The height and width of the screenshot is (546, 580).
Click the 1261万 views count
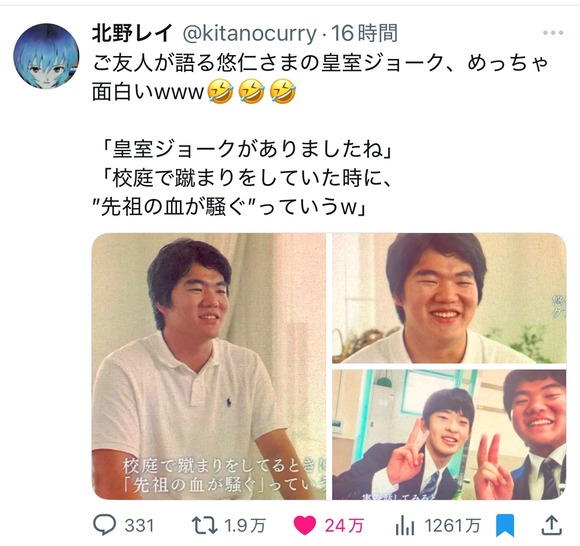tap(452, 526)
